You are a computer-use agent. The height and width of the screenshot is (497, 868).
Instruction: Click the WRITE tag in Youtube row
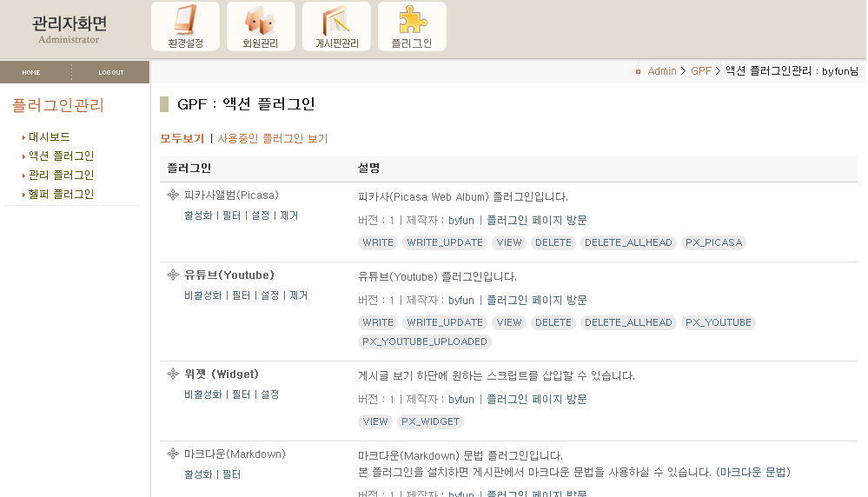pos(378,322)
